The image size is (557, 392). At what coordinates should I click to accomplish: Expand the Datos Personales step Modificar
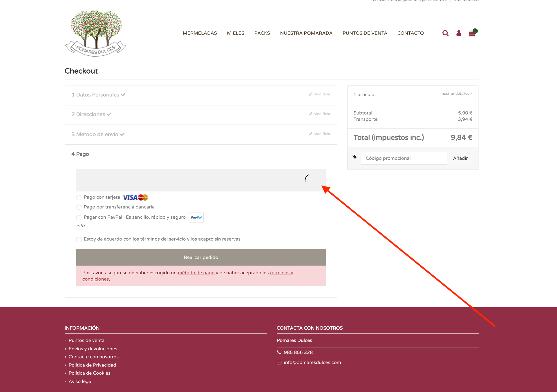(x=320, y=94)
